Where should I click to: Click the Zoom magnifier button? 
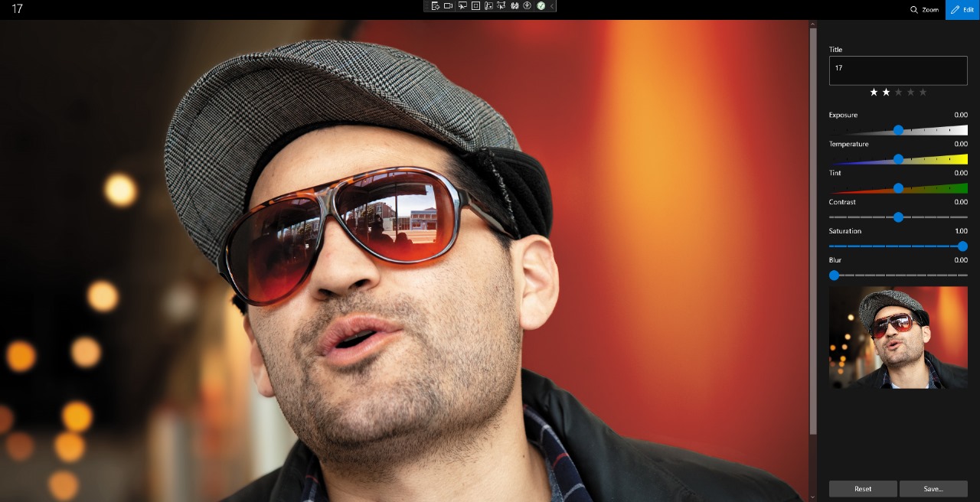pyautogui.click(x=924, y=10)
